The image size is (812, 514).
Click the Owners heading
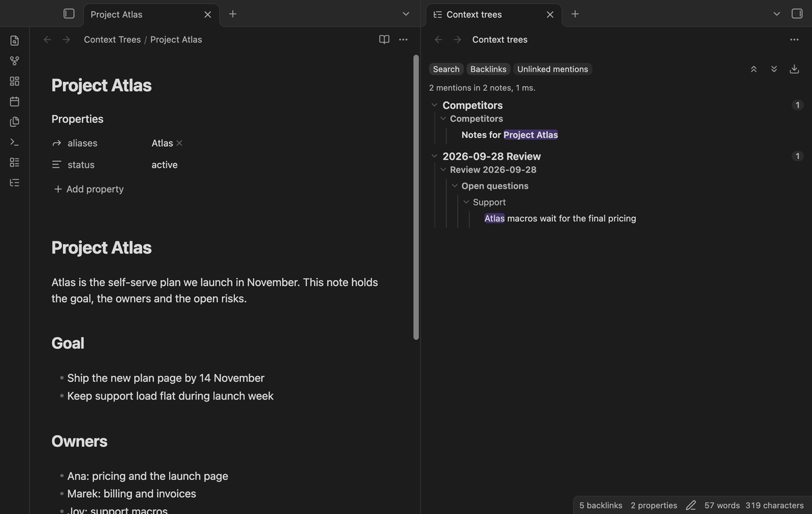(79, 441)
